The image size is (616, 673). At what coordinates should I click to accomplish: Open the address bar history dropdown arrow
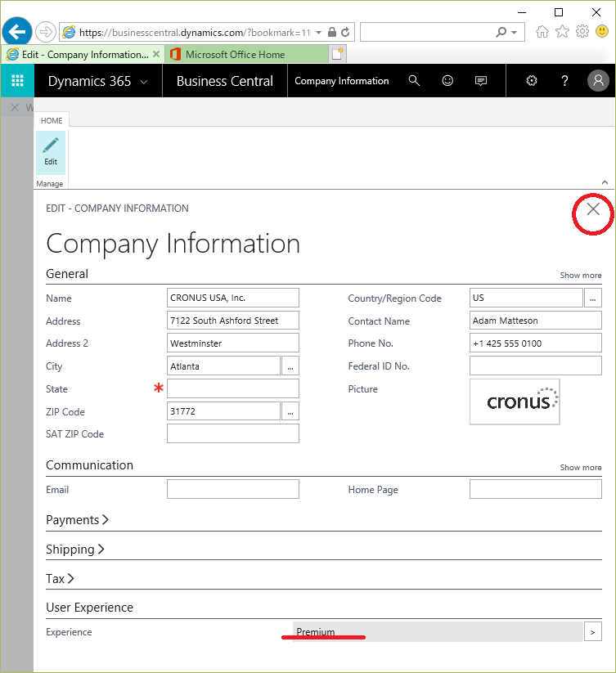point(318,32)
